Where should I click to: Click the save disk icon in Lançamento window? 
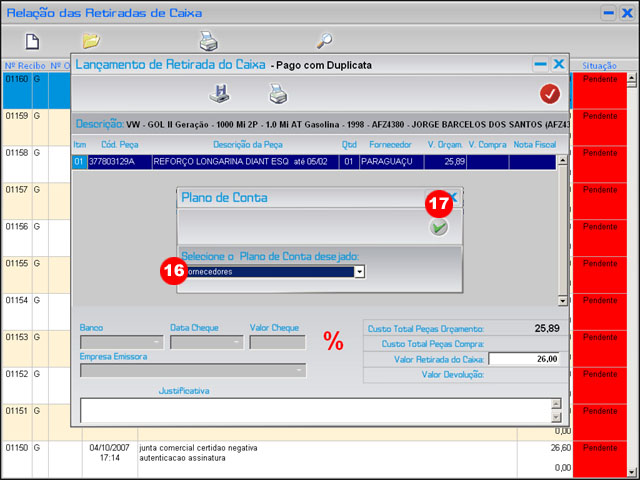pos(220,94)
